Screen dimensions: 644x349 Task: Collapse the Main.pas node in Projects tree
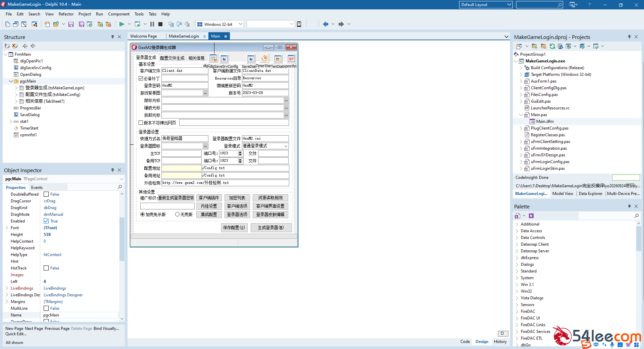521,115
